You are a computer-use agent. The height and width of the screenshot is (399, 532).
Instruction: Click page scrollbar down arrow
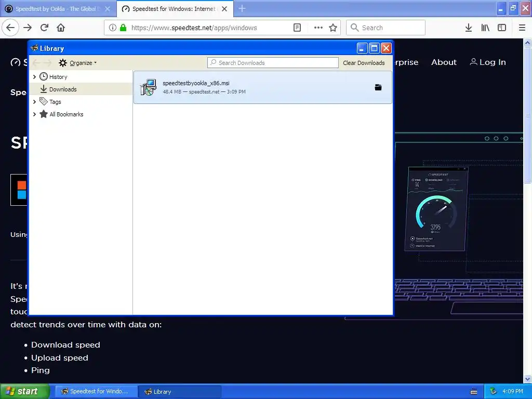click(x=527, y=379)
